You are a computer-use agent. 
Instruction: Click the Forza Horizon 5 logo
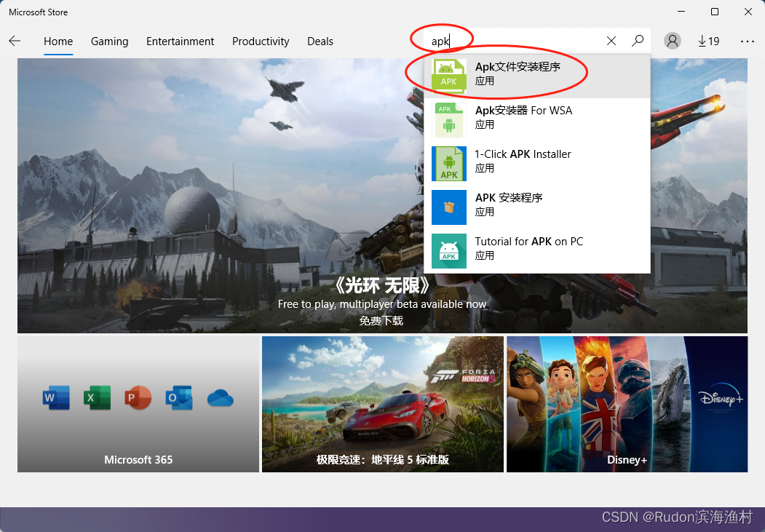click(462, 376)
